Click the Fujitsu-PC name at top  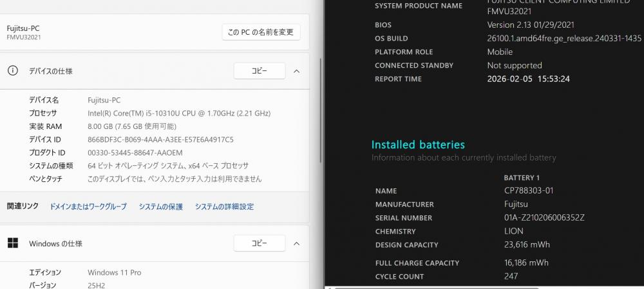[x=23, y=28]
